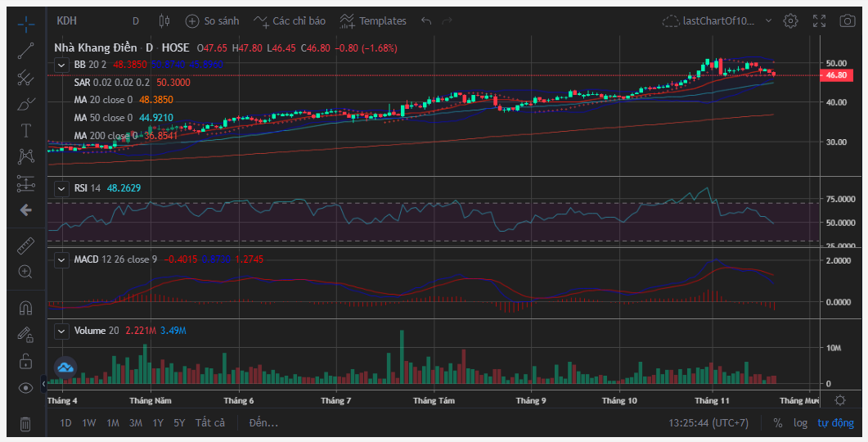
Task: Pick the ruler measure tool
Action: [25, 245]
